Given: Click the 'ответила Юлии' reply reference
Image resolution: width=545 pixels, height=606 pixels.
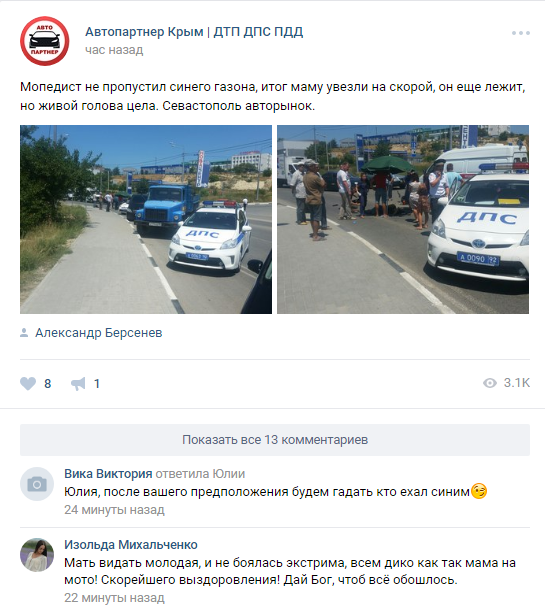Looking at the screenshot, I should click(200, 473).
